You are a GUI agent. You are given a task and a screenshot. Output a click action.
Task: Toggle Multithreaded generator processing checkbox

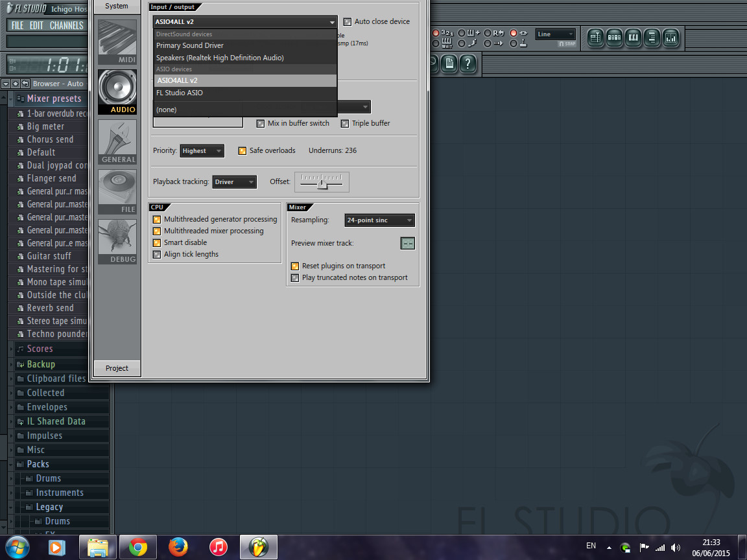click(x=157, y=220)
